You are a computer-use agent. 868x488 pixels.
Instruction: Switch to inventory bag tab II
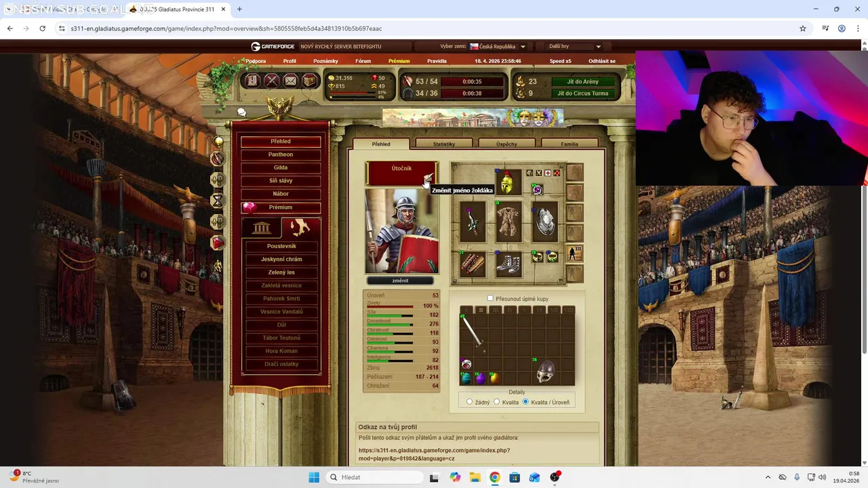(x=481, y=310)
